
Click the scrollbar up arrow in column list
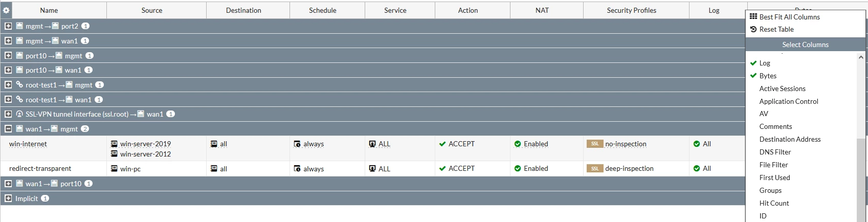click(x=861, y=57)
